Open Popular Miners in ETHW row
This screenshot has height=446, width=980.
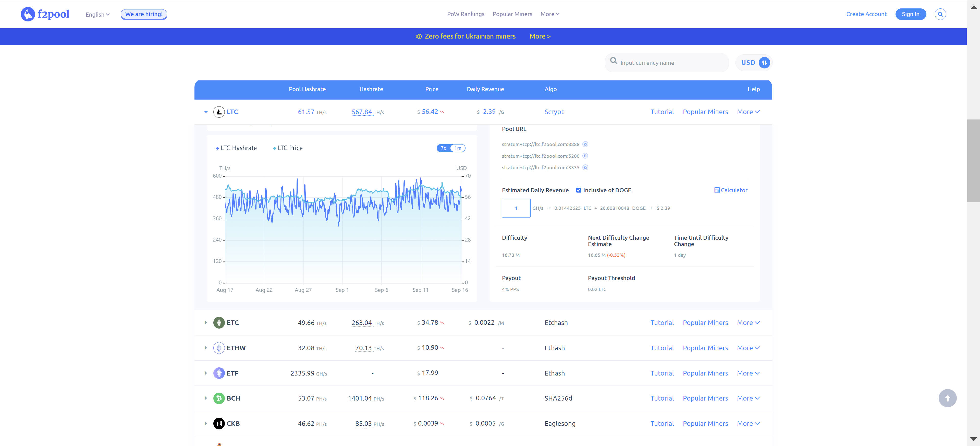705,348
